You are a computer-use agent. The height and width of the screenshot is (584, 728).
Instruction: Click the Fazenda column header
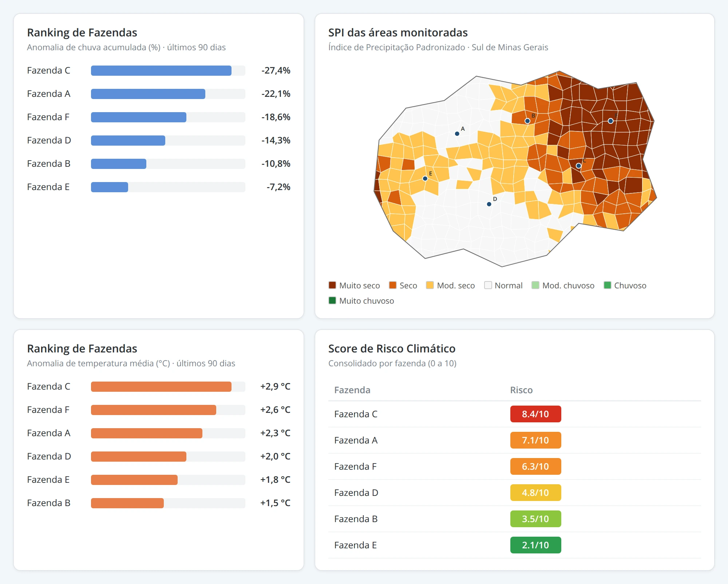[x=352, y=390]
